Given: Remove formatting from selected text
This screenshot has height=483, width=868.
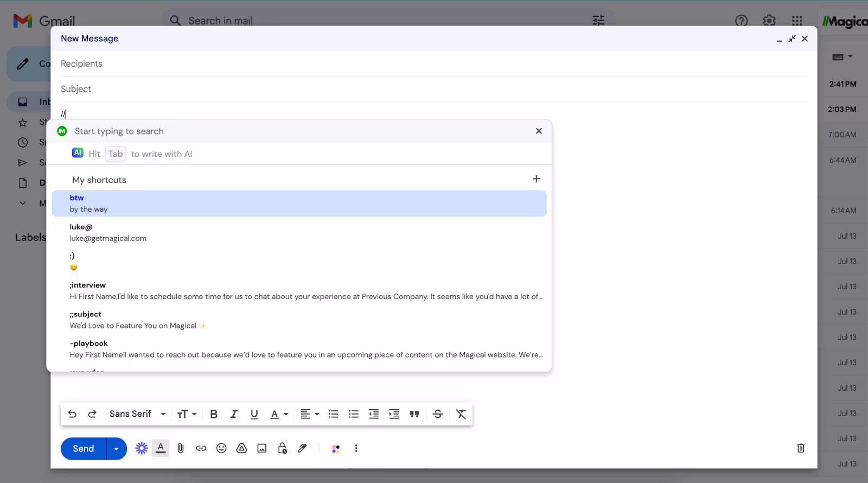Looking at the screenshot, I should [x=461, y=414].
